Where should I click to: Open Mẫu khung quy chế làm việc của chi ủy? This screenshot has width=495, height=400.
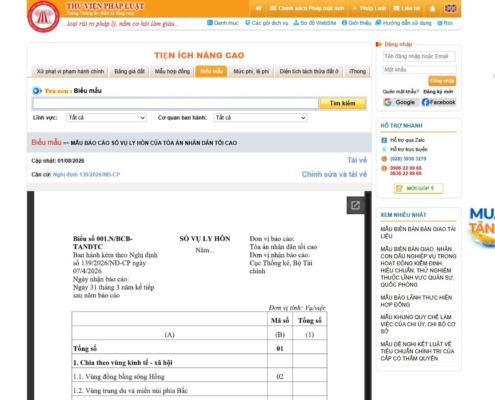click(x=418, y=324)
